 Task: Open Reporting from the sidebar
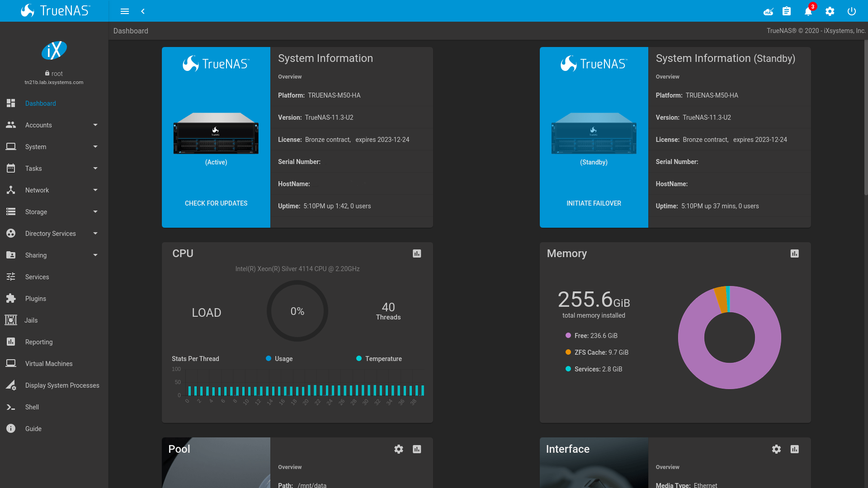coord(38,342)
